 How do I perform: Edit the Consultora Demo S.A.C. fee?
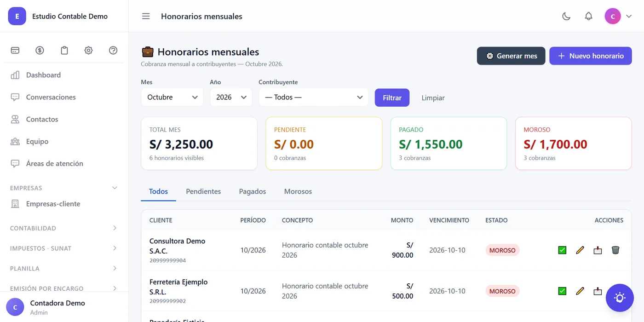(580, 250)
